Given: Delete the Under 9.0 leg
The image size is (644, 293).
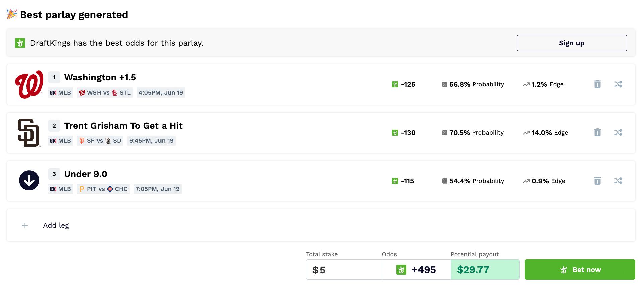Looking at the screenshot, I should tap(597, 181).
